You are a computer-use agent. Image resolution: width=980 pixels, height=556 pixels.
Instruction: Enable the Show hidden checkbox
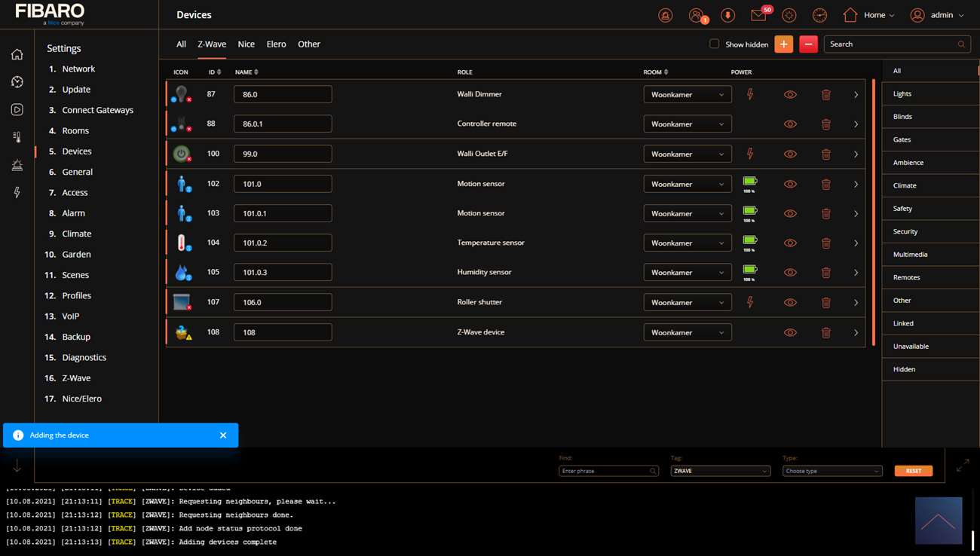tap(714, 44)
